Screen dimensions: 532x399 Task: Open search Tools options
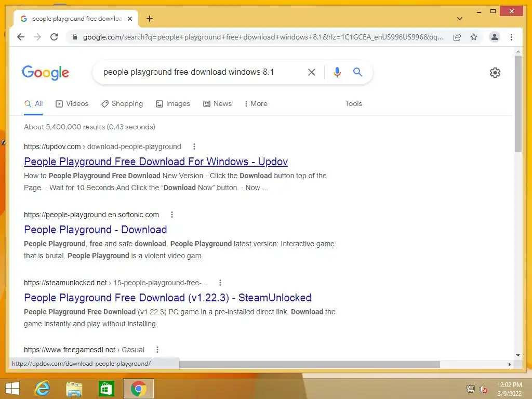coord(353,104)
